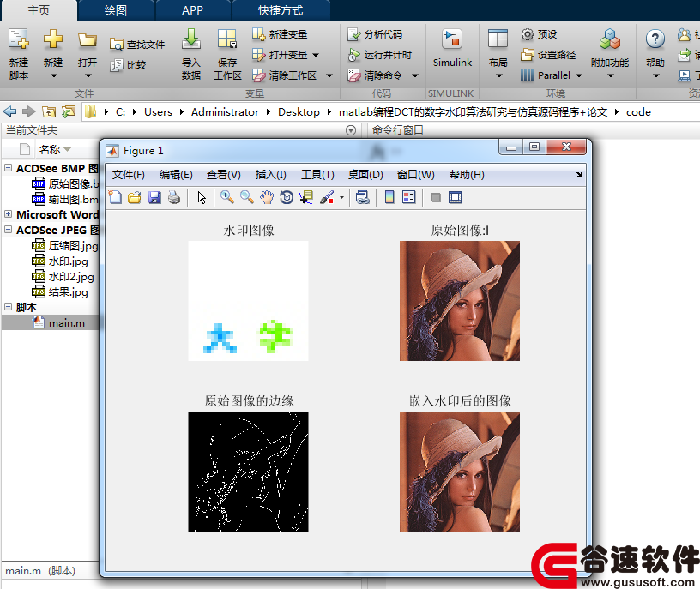This screenshot has width=700, height=589.
Task: Toggle Pan hand tool in Figure
Action: [267, 197]
